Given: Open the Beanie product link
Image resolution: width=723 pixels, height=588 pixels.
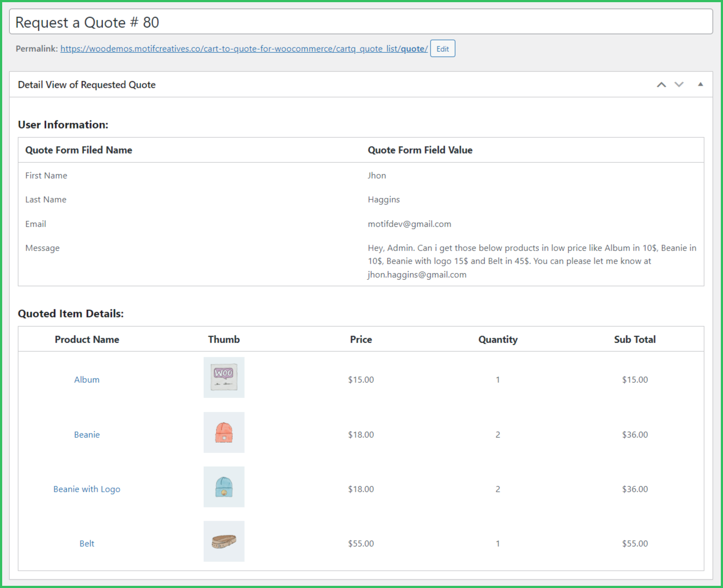Looking at the screenshot, I should coord(87,434).
